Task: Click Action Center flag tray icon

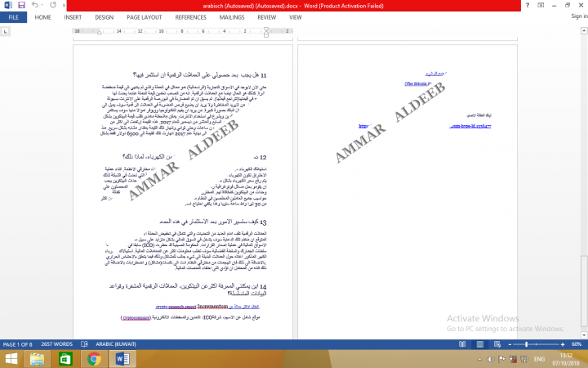Action: tap(501, 360)
